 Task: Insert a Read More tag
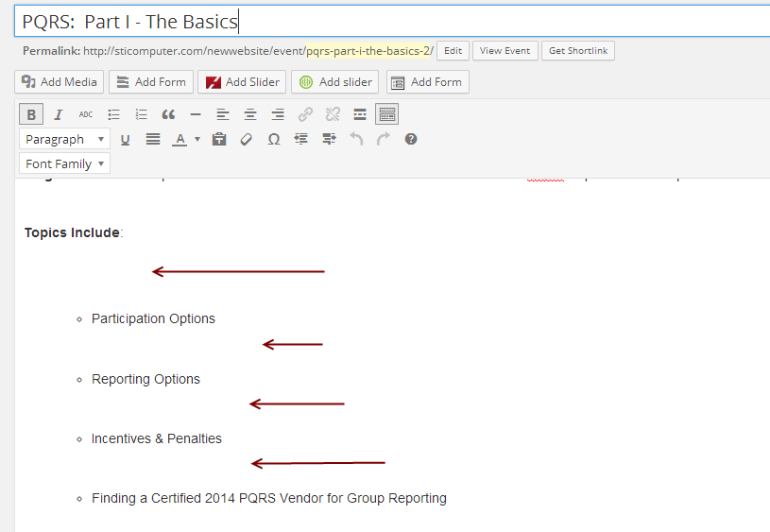tap(360, 114)
